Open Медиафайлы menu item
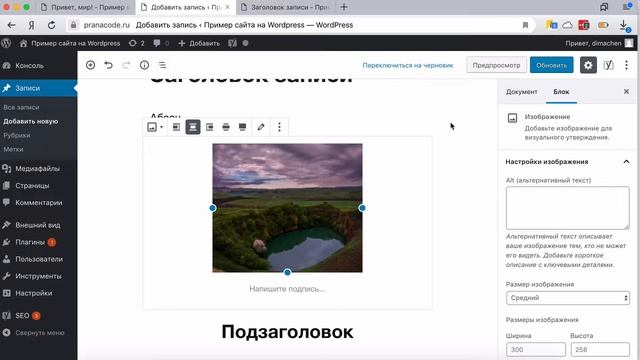 (x=38, y=168)
